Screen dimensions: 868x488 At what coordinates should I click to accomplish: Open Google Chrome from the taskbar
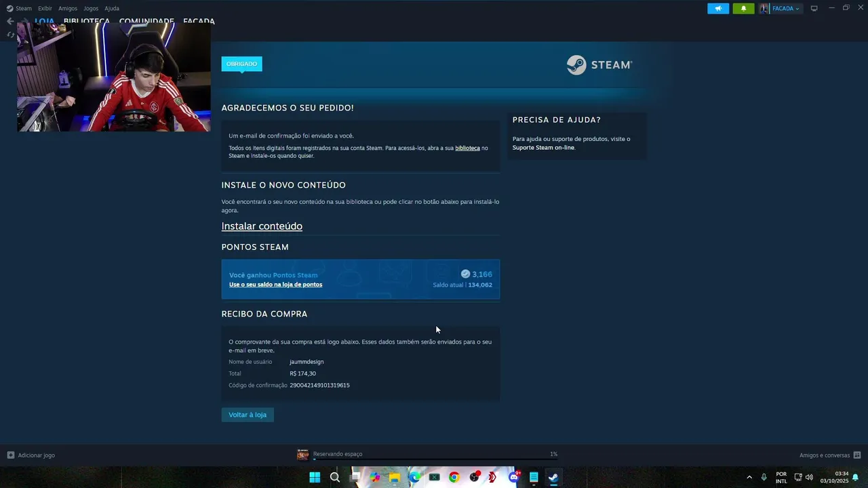coord(454,477)
